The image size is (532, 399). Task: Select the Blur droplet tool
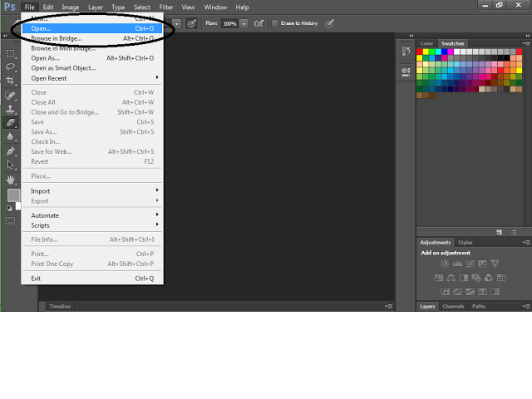click(x=11, y=136)
